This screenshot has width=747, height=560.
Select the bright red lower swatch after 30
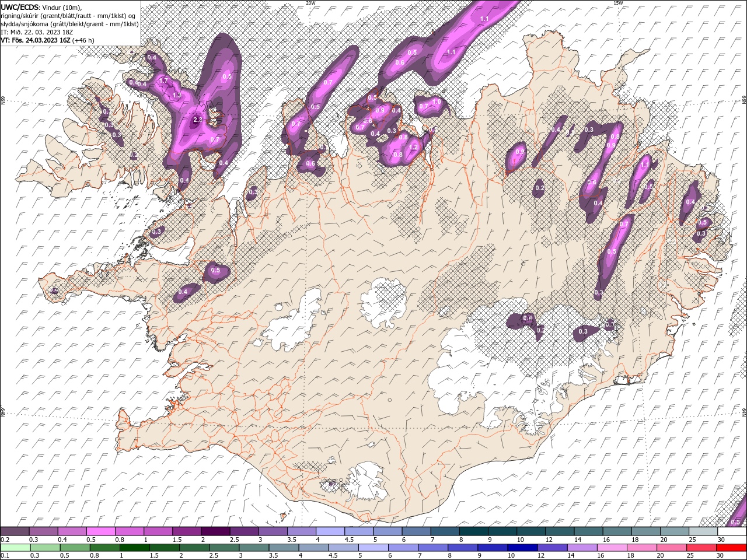coord(732,547)
